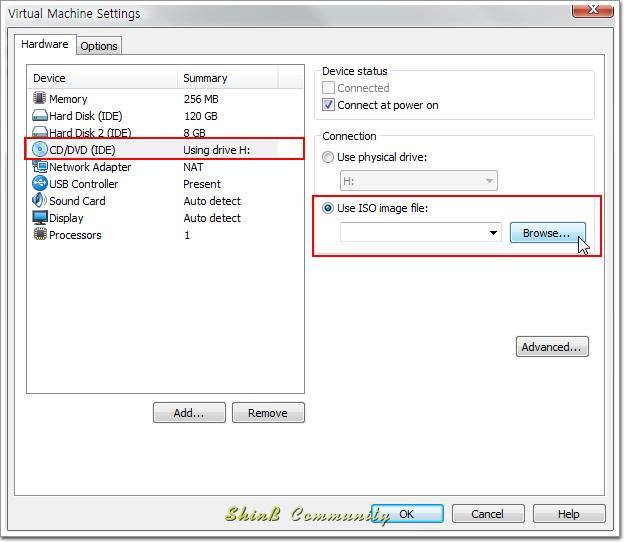The image size is (624, 542).
Task: Open Help for this dialog
Action: tap(569, 514)
